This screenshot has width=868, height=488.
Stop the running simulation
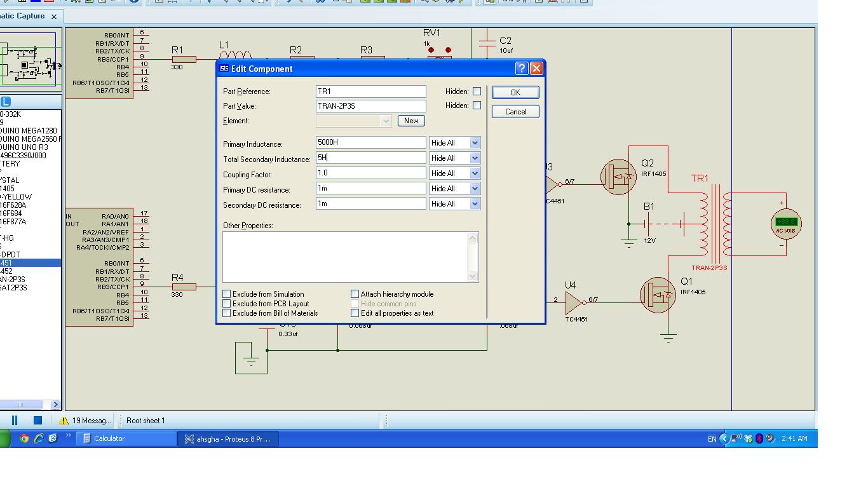(37, 420)
